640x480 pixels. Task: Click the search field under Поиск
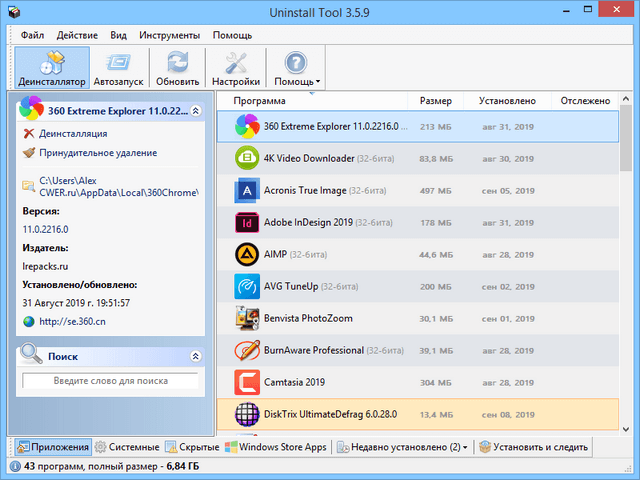pyautogui.click(x=110, y=381)
